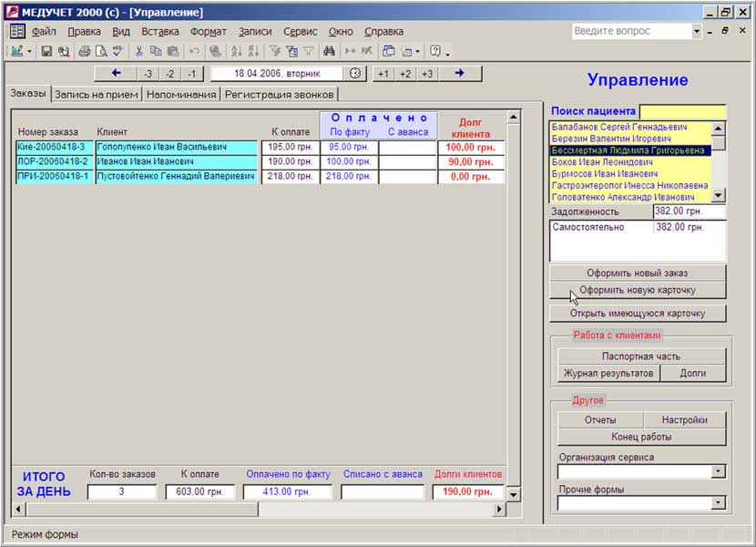756x547 pixels.
Task: Open the Сервис menu
Action: (300, 31)
